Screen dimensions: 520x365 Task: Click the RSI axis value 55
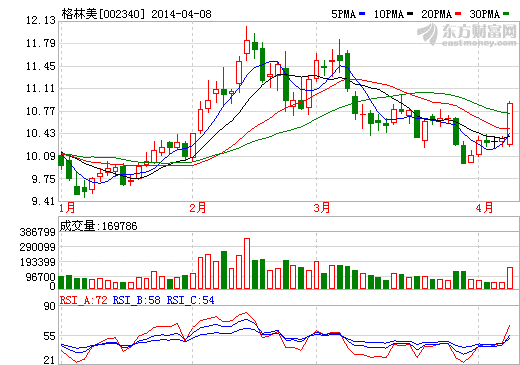pyautogui.click(x=50, y=336)
